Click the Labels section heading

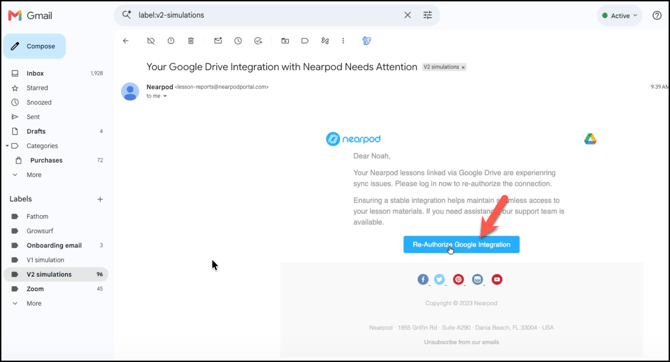tap(21, 199)
